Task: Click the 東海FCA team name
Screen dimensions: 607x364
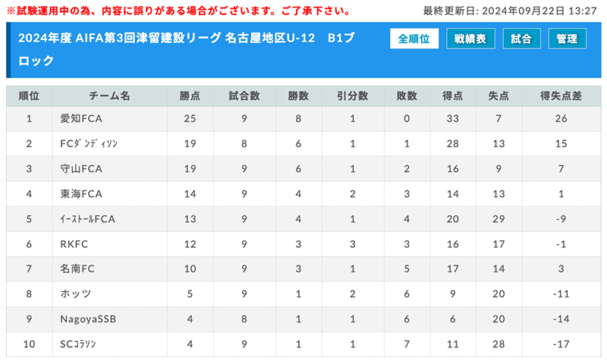Action: coord(81,194)
